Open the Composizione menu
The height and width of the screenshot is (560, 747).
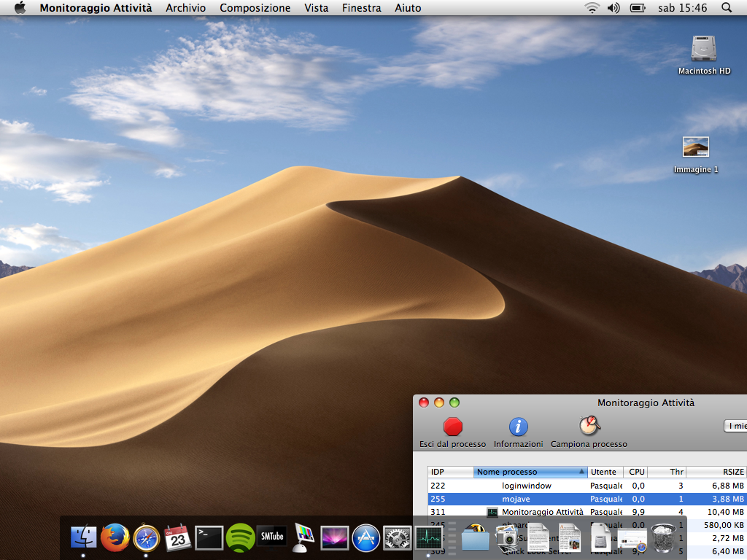[255, 7]
